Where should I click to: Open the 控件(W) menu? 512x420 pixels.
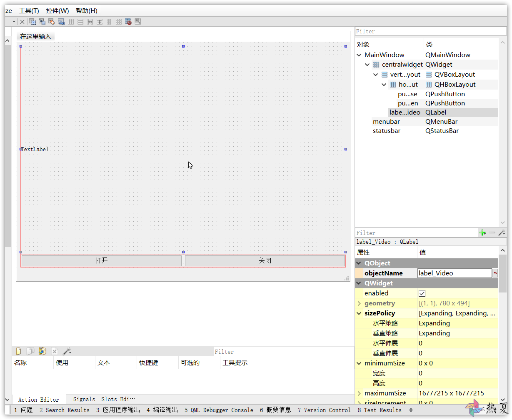[x=57, y=11]
